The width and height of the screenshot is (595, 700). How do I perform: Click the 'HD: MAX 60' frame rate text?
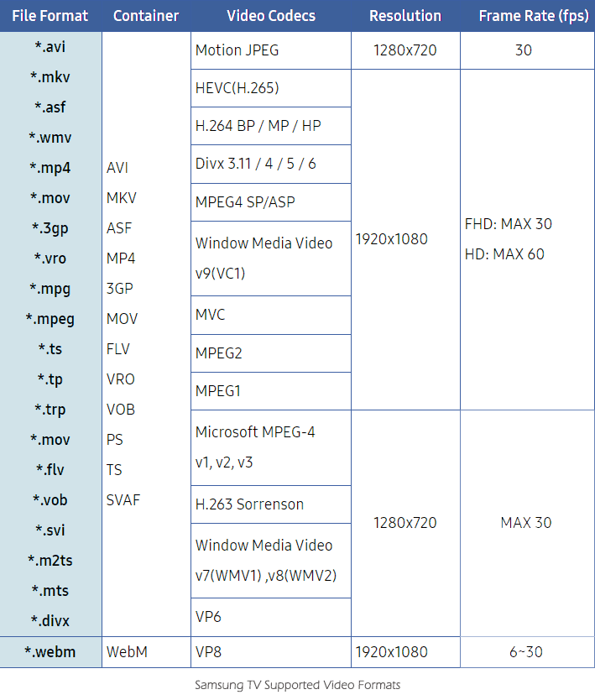pos(504,254)
